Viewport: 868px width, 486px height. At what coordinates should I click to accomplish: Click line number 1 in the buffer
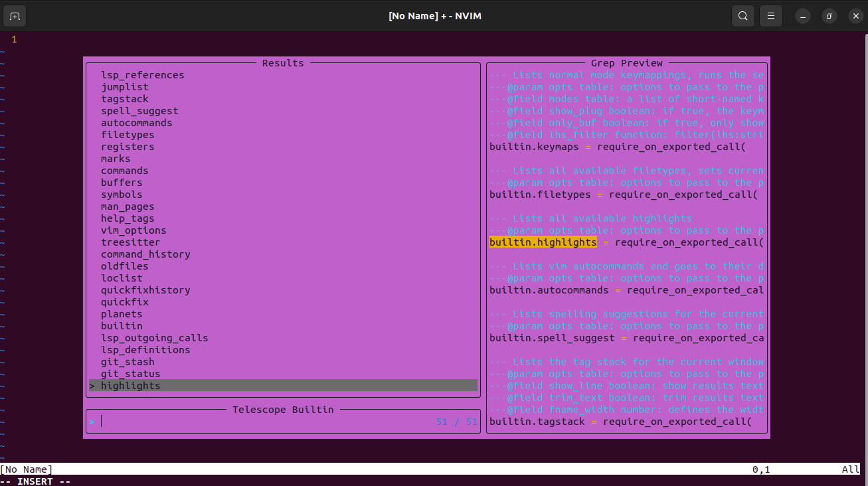tap(14, 39)
